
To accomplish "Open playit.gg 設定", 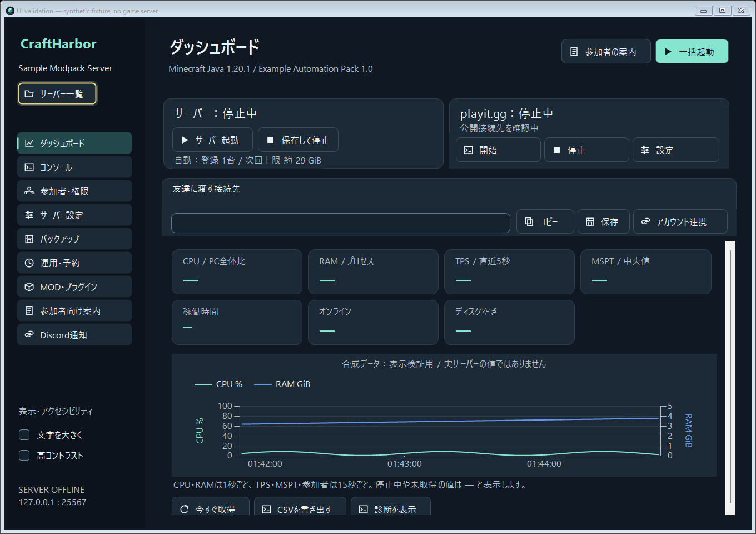I will coord(675,150).
